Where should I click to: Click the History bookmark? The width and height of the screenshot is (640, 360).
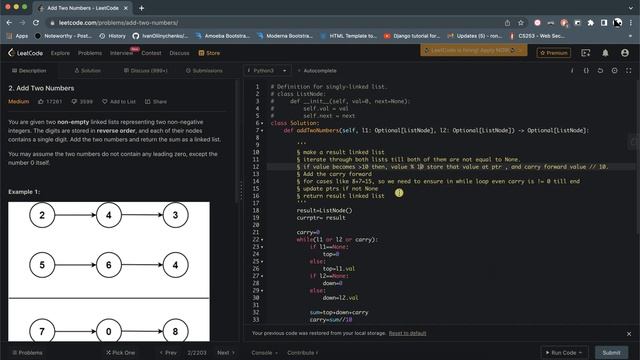coord(113,36)
